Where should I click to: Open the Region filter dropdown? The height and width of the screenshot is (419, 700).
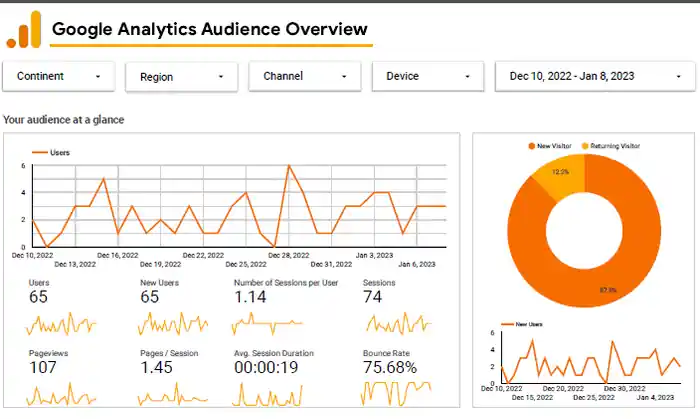point(182,77)
